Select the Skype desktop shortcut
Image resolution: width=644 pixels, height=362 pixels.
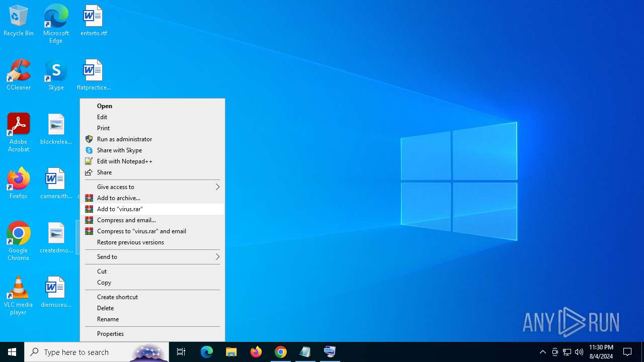56,75
